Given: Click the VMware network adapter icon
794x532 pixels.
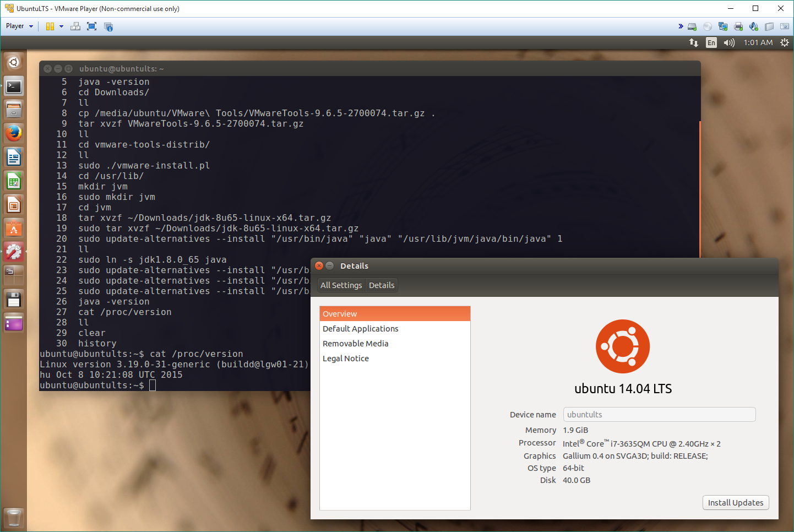Looking at the screenshot, I should point(723,26).
